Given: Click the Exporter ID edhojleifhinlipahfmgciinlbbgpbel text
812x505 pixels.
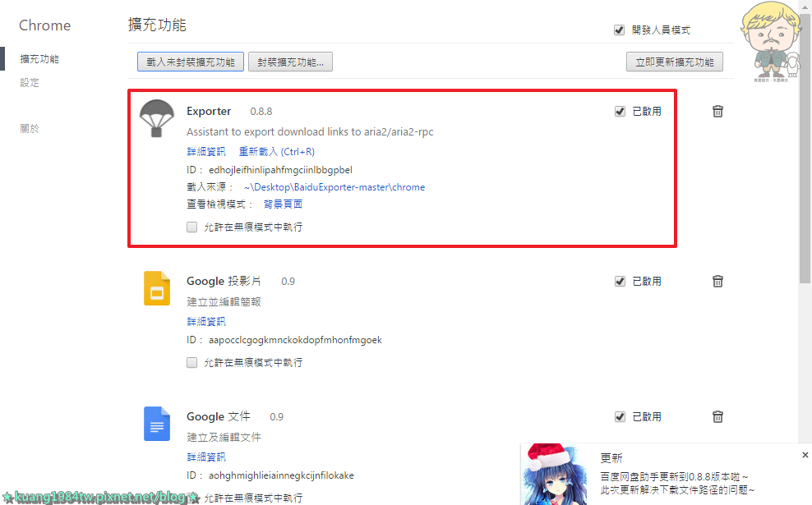Looking at the screenshot, I should [280, 170].
